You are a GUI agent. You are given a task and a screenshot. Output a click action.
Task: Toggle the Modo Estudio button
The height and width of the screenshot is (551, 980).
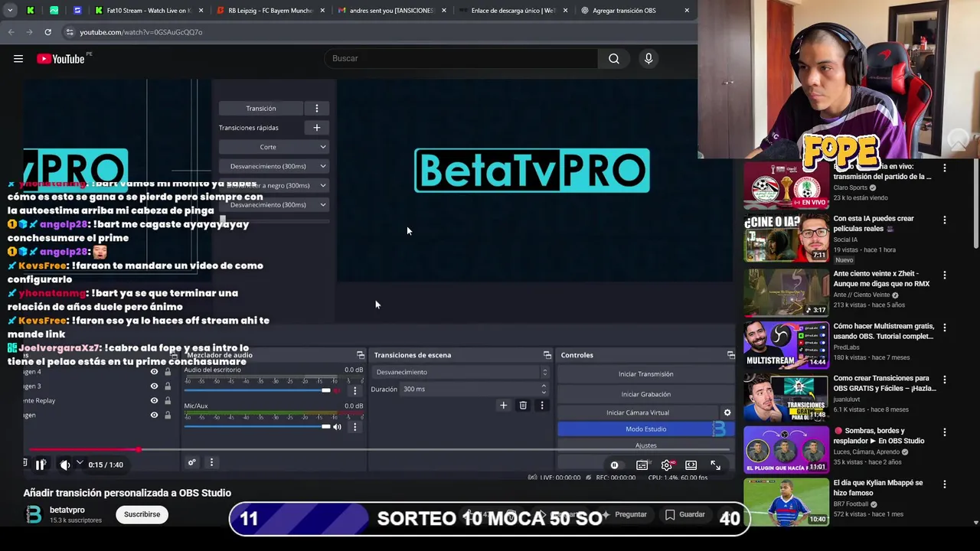pos(645,429)
